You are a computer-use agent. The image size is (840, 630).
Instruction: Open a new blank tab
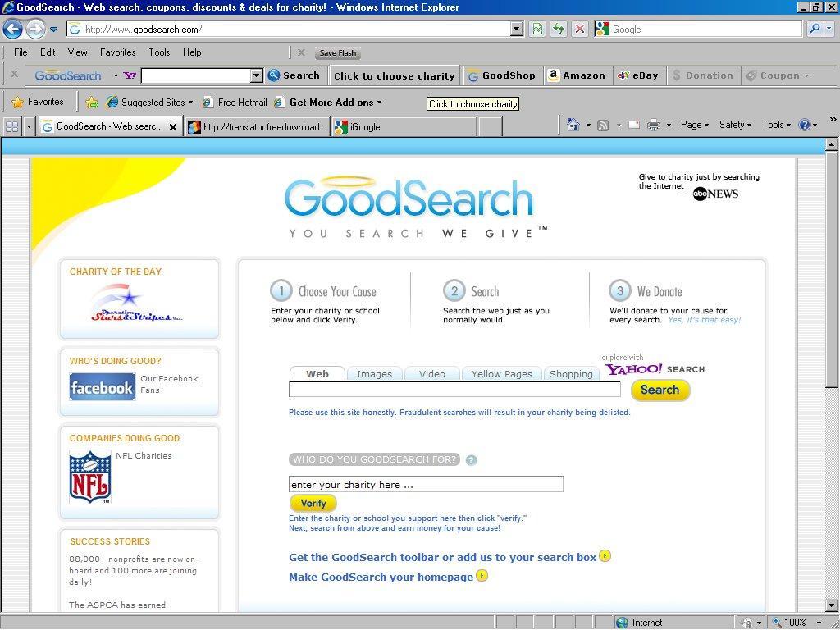(x=490, y=126)
